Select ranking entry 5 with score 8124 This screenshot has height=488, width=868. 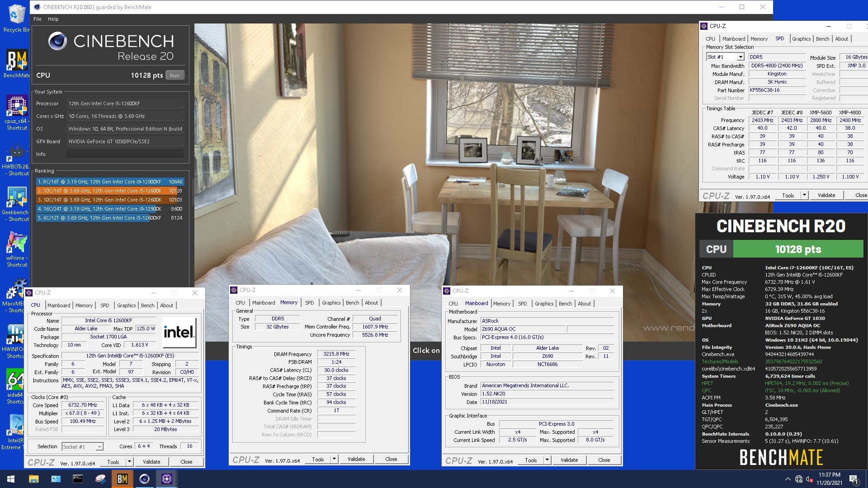(110, 218)
